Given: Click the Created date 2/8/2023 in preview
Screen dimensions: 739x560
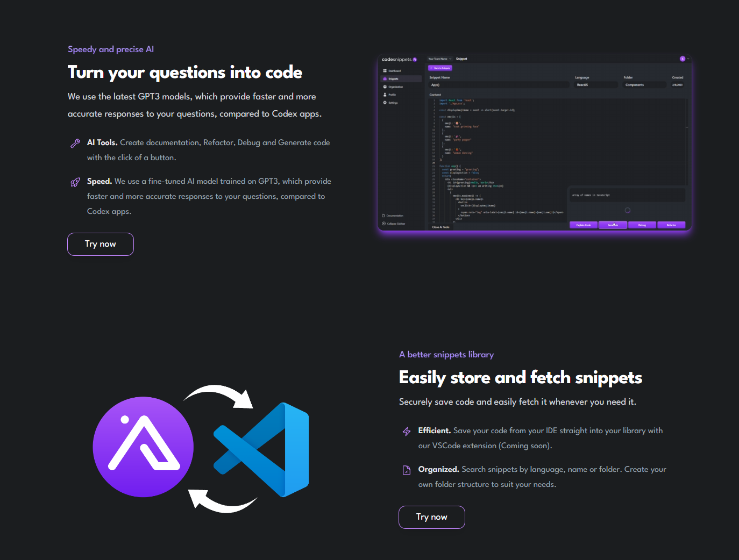Looking at the screenshot, I should click(x=678, y=85).
